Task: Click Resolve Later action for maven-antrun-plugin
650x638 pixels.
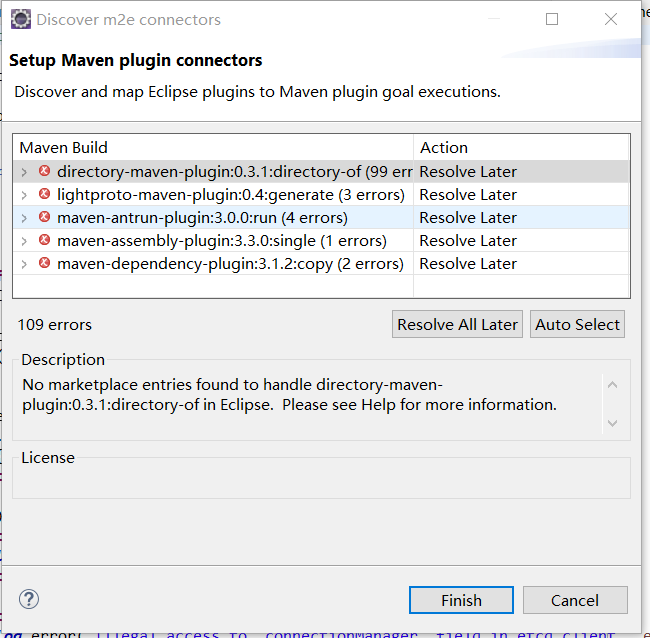Action: (468, 218)
